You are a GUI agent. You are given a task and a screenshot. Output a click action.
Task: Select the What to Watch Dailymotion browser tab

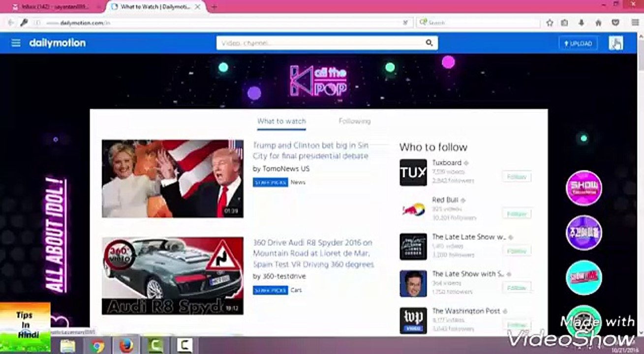pyautogui.click(x=155, y=7)
